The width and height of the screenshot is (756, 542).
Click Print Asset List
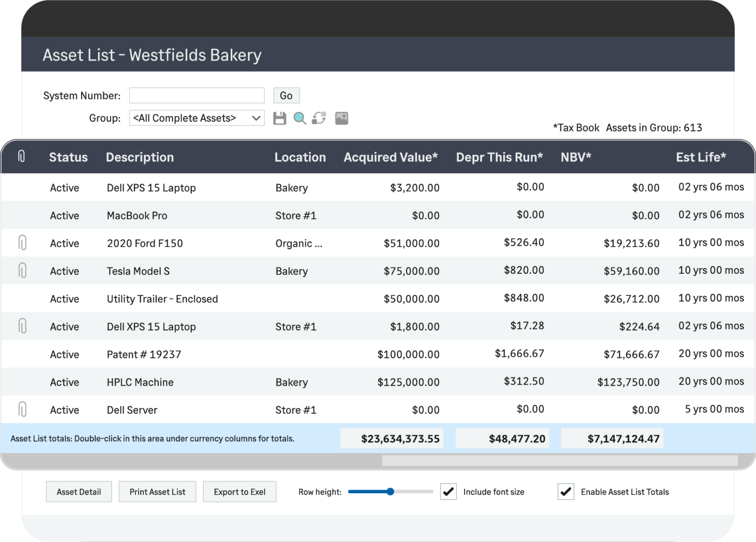coord(157,491)
